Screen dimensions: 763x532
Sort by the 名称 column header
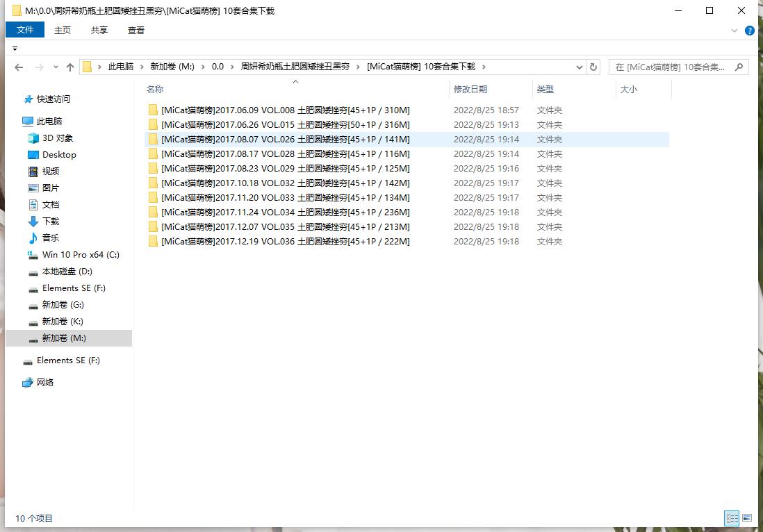(x=155, y=90)
